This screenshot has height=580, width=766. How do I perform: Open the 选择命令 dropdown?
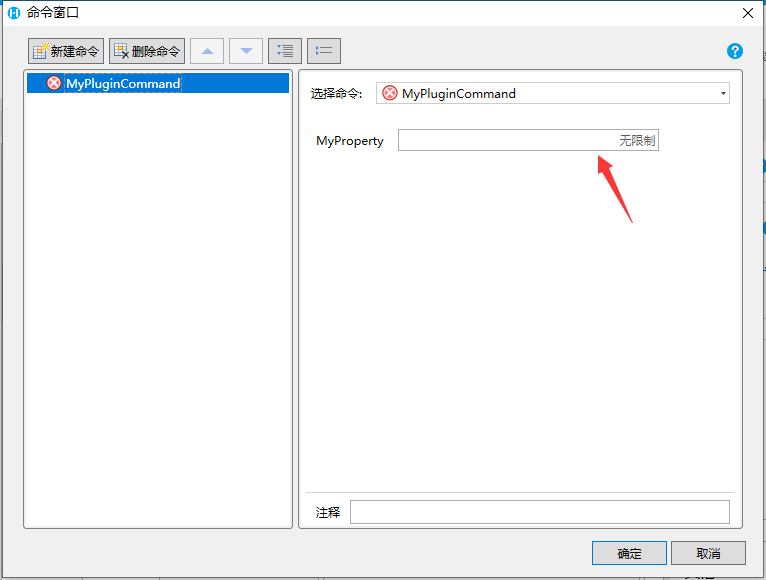click(553, 93)
